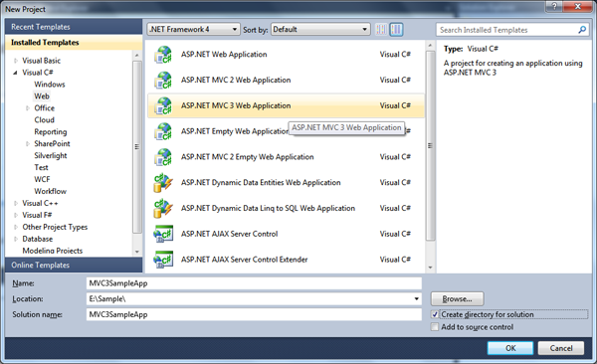The image size is (597, 364).
Task: Select ASP.NET Dynamic Data Entities Web Application
Action: tap(286, 183)
